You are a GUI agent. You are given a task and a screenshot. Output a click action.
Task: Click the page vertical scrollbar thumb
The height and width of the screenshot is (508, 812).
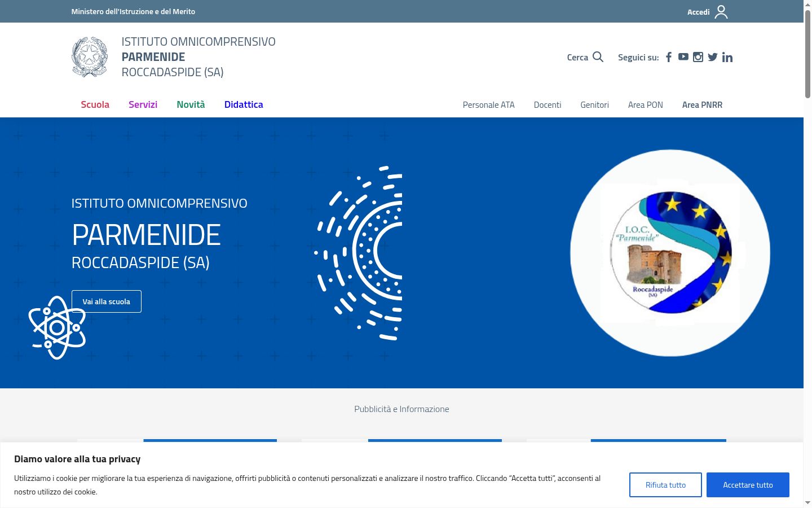[x=807, y=54]
